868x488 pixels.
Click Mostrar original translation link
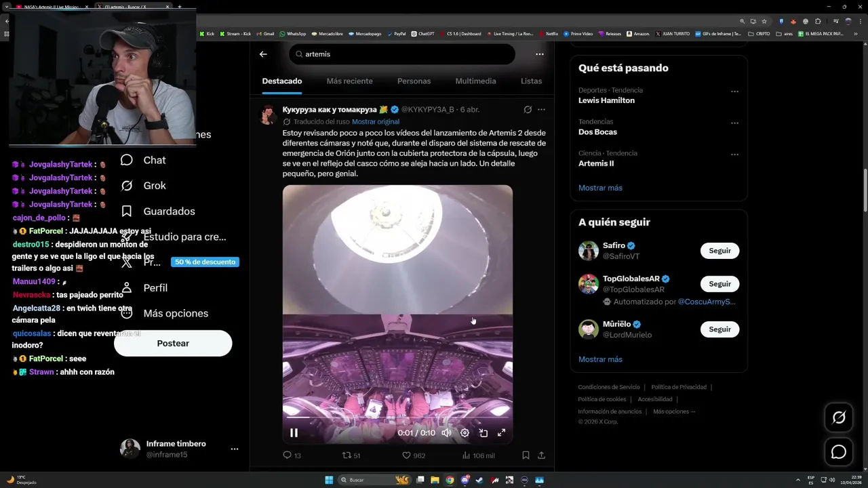point(376,121)
